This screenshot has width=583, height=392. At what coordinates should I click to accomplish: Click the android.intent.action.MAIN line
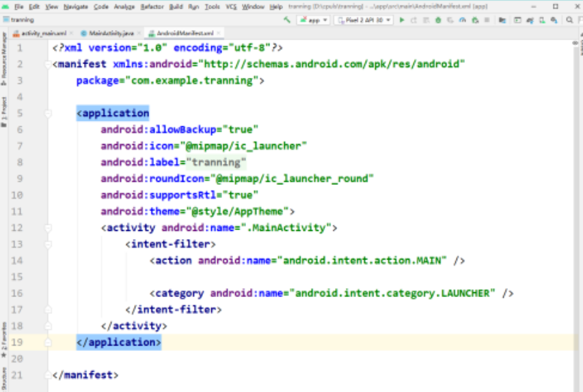307,260
